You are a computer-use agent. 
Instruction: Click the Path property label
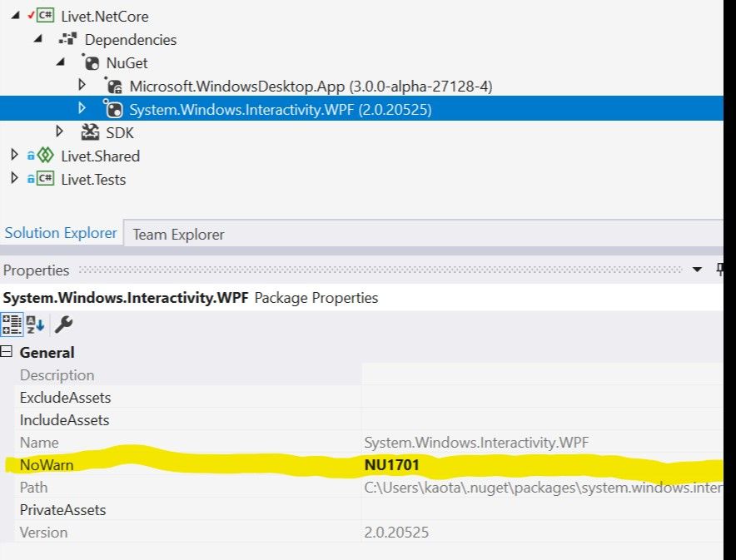coord(33,488)
